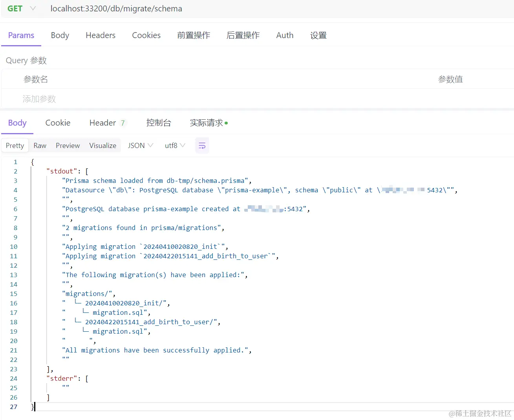Image resolution: width=514 pixels, height=420 pixels.
Task: Click line number 27 in gutter
Action: pyautogui.click(x=14, y=407)
